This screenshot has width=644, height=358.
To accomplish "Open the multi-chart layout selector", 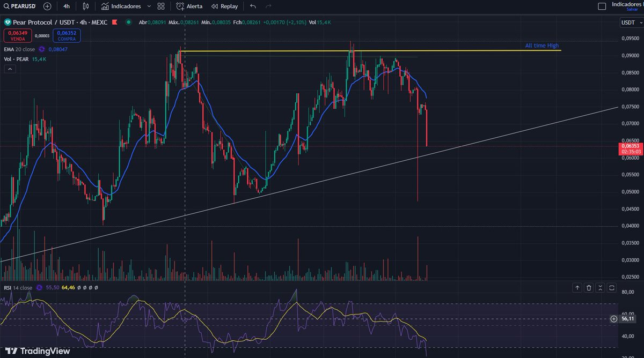I will [160, 6].
